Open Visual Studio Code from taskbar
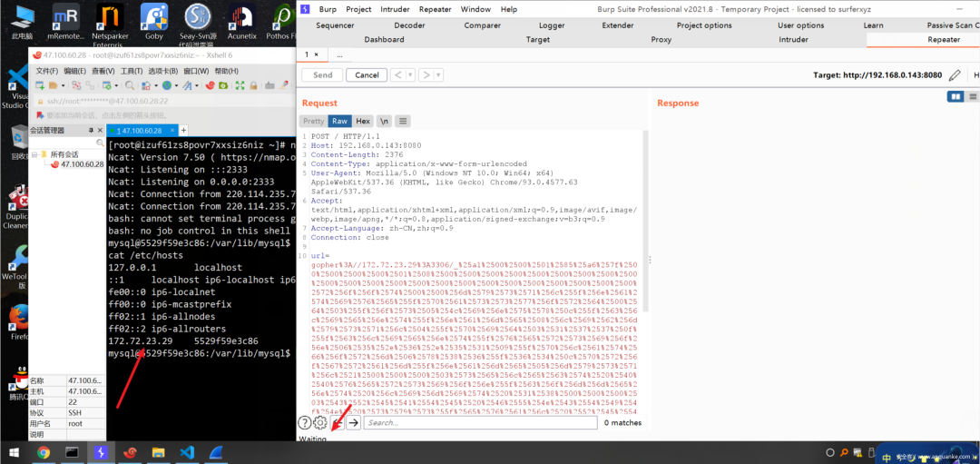 pyautogui.click(x=187, y=453)
